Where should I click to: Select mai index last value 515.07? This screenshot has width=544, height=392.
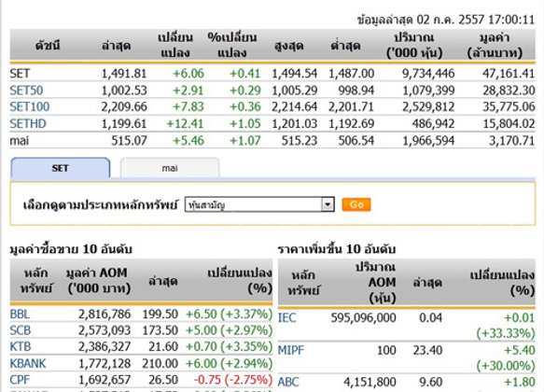pyautogui.click(x=129, y=141)
